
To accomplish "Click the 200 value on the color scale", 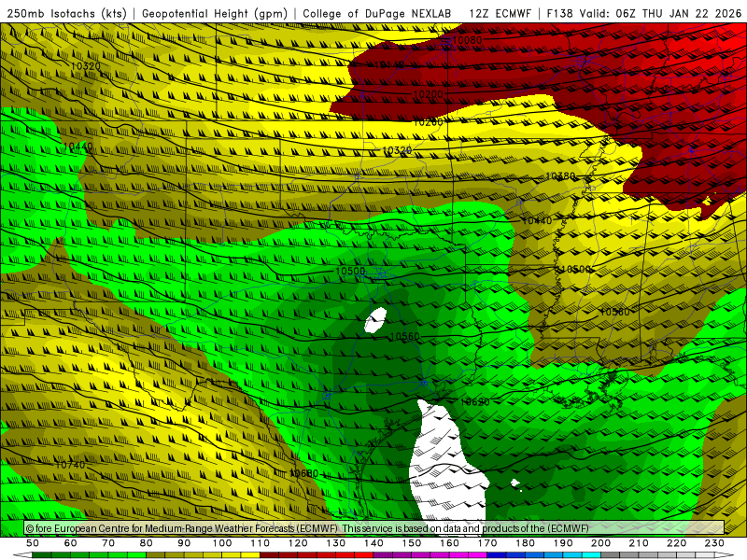I will point(600,543).
